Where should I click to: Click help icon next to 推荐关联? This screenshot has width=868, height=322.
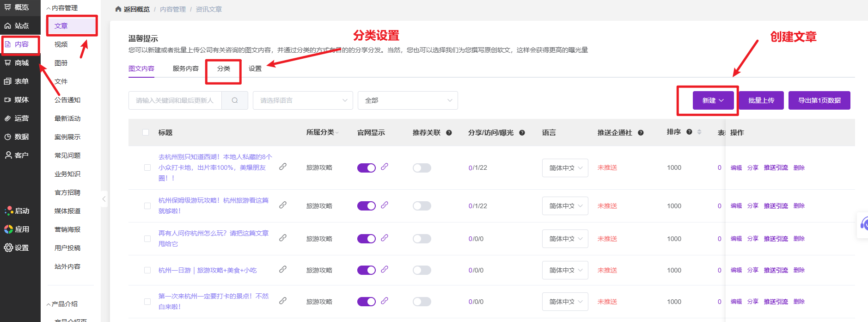[x=449, y=133]
